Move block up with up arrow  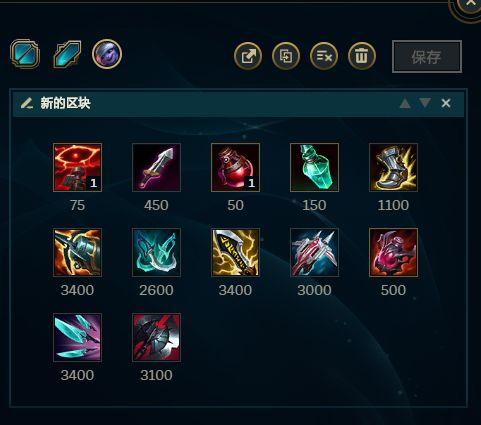pos(405,103)
